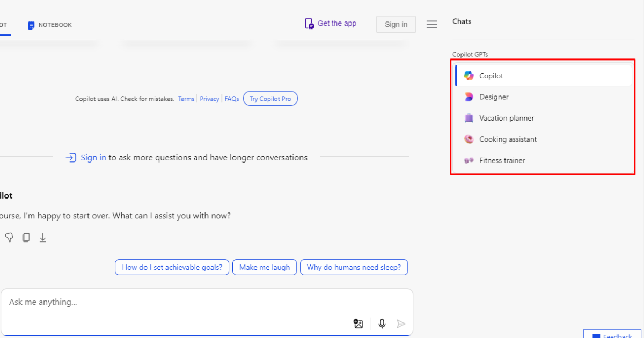Viewport: 644px width, 338px height.
Task: Click the Notebook tab icon
Action: pyautogui.click(x=31, y=25)
